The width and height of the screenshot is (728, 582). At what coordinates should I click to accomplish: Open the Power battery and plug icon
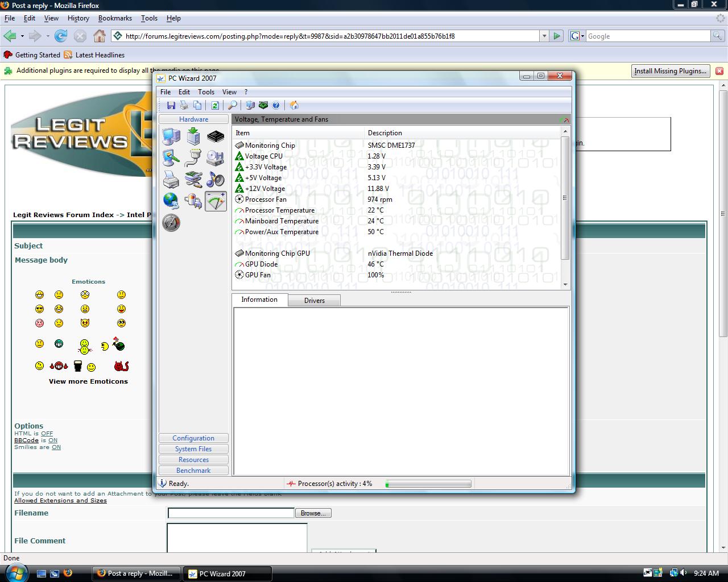pyautogui.click(x=193, y=201)
